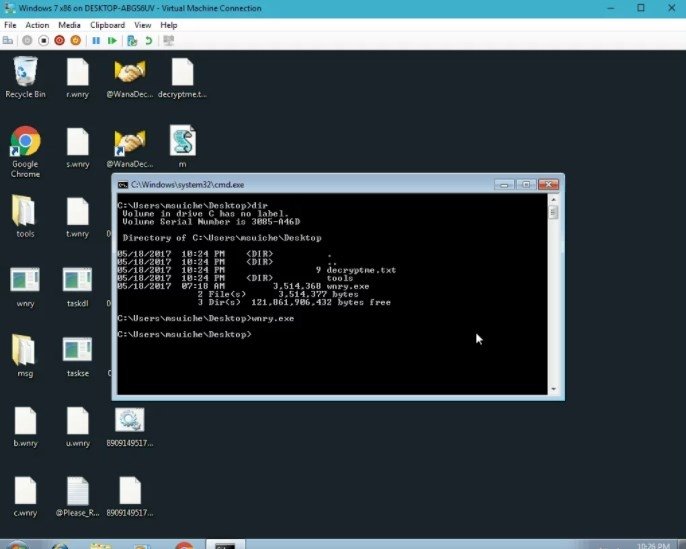Click the orange Save state toolbar icon
686x549 pixels.
76,41
